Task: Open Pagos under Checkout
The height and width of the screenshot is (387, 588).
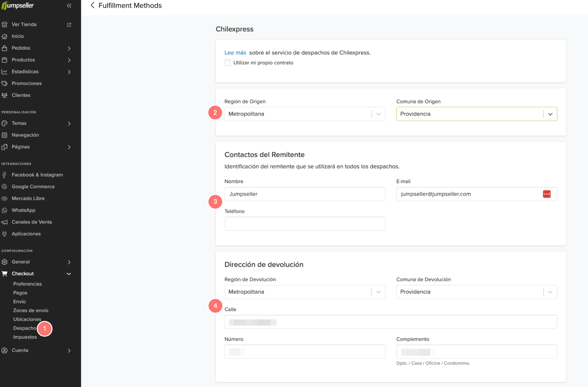Action: click(x=20, y=293)
